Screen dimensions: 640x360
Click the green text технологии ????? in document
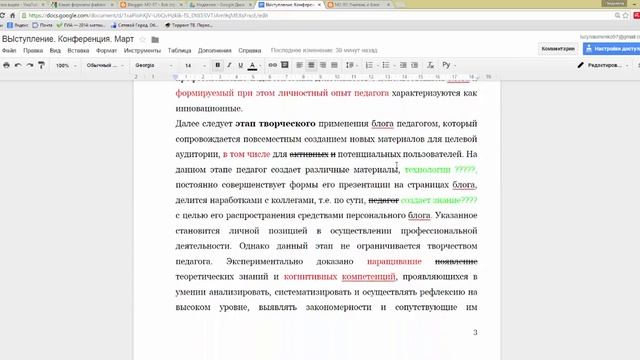click(x=440, y=169)
